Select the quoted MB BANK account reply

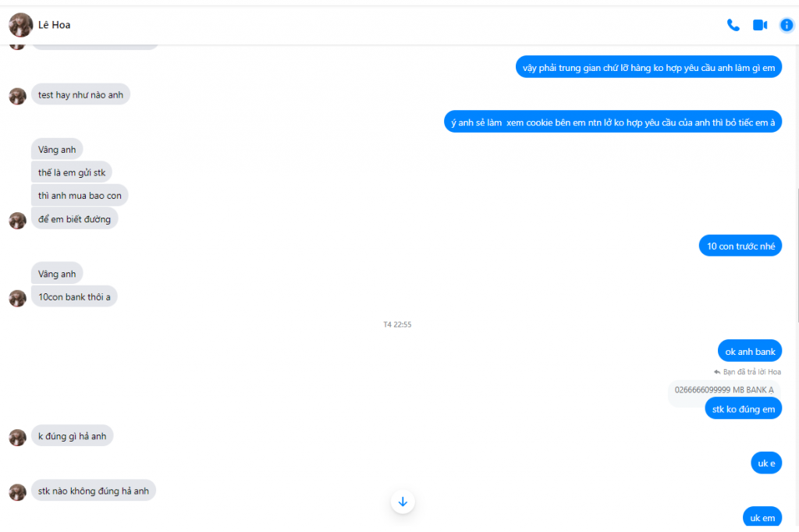[x=723, y=390]
